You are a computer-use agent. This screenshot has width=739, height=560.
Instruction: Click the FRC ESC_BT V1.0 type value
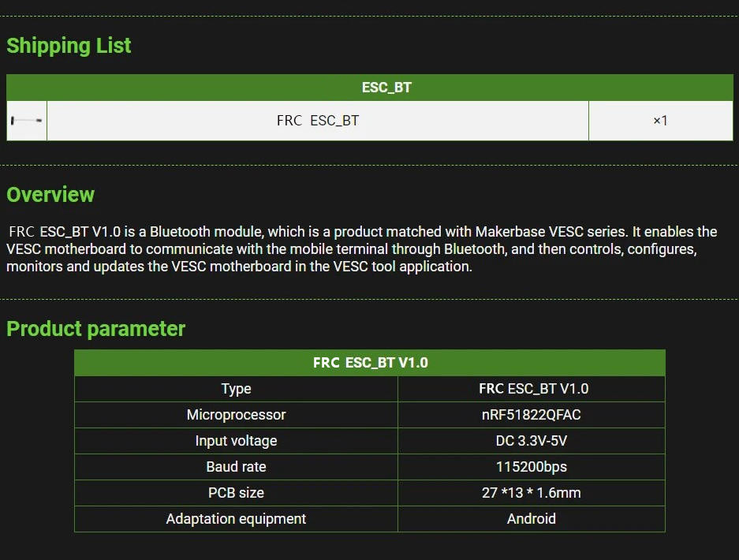tap(532, 389)
